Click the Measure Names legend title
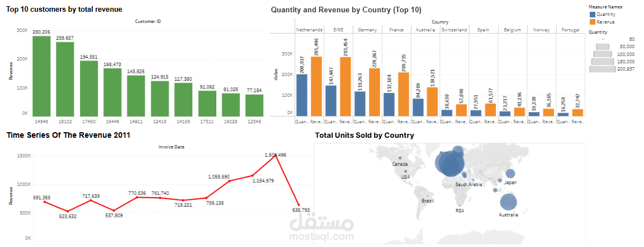Screen dimensions: 644x247 pos(605,7)
